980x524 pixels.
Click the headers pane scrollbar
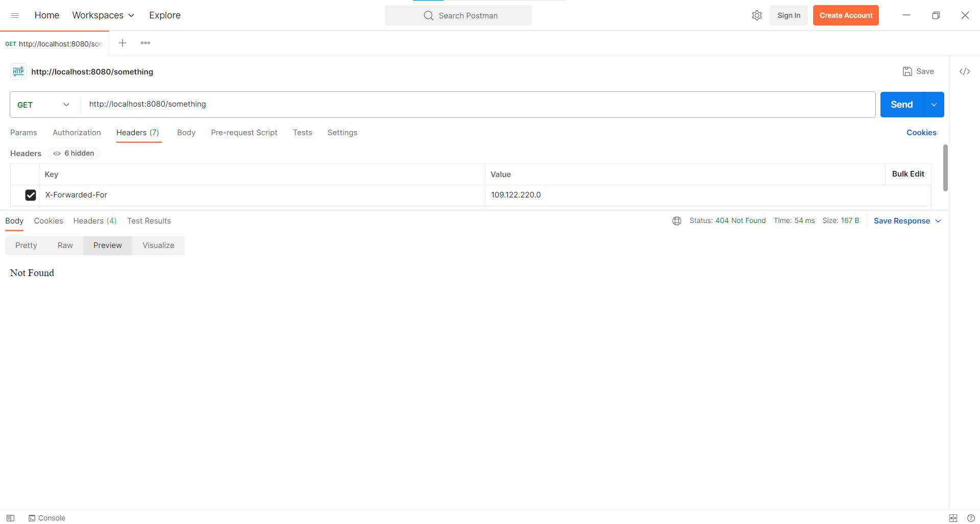click(945, 168)
